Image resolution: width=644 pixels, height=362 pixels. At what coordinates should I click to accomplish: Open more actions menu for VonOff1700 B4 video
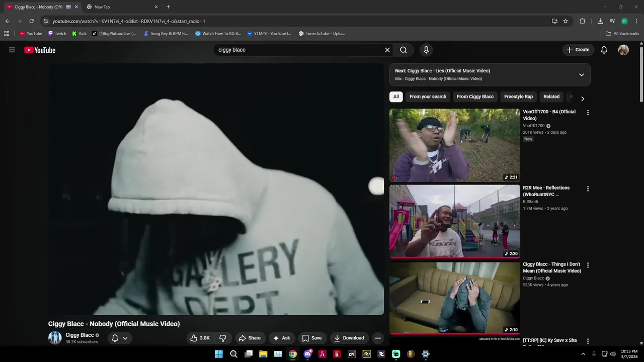tap(588, 113)
